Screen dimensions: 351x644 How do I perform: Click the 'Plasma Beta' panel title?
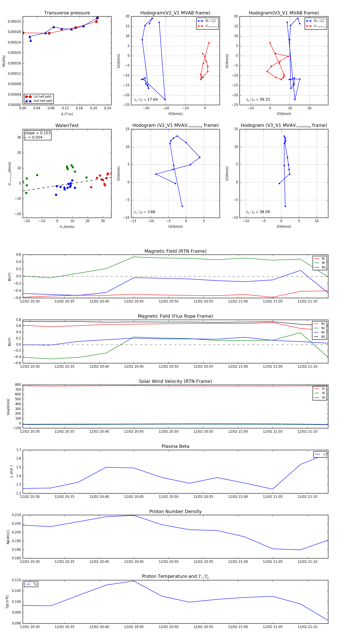point(175,446)
